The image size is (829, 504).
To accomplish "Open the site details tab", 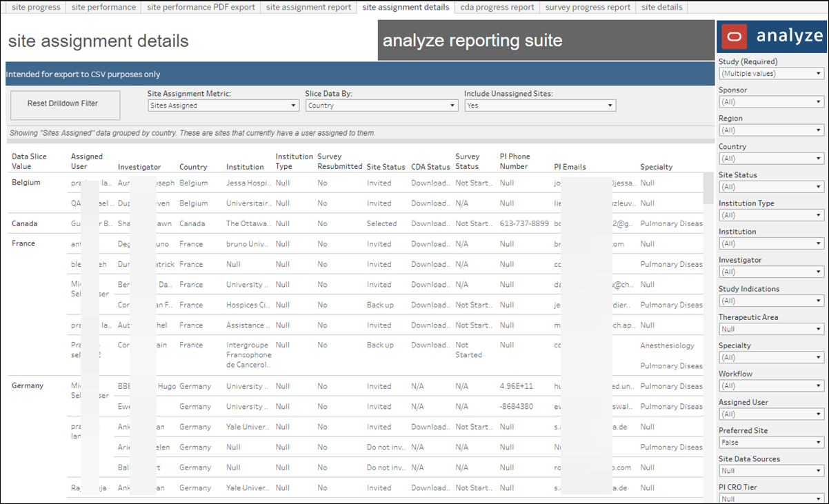I will point(661,7).
